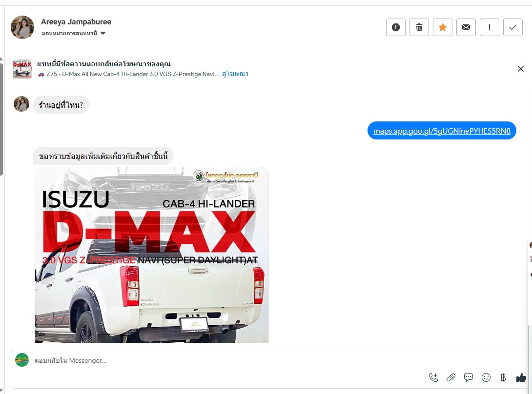Attach a file with paperclip icon
Screen dimensions: 532x394
(x=451, y=377)
